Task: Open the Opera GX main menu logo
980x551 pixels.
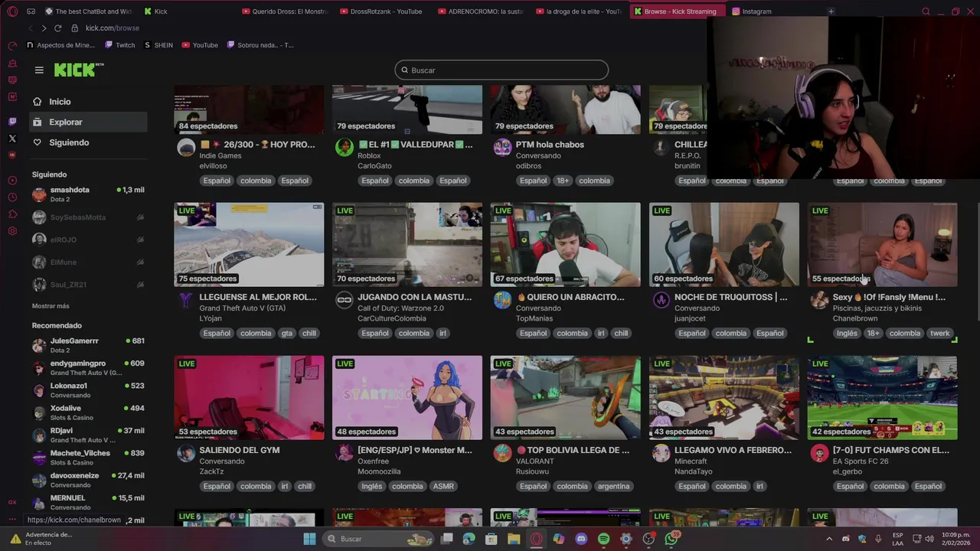Action: pyautogui.click(x=12, y=11)
